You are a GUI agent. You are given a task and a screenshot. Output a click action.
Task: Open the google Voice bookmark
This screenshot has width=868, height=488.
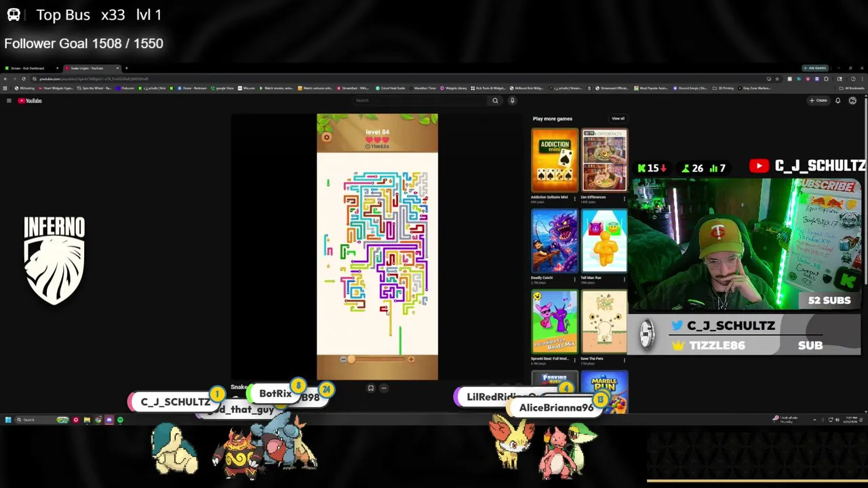click(x=222, y=88)
